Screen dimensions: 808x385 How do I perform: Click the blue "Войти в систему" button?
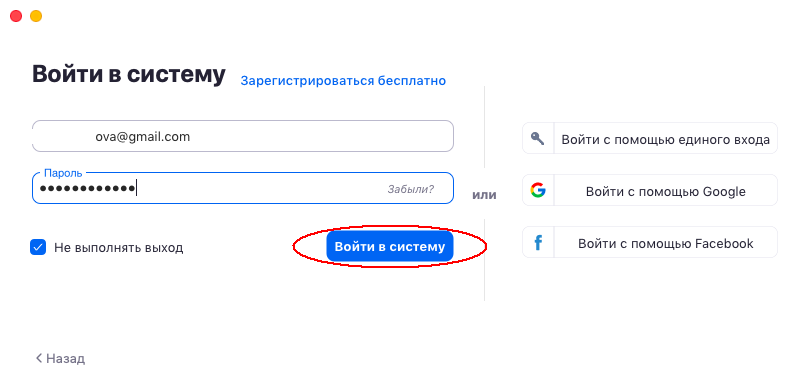pos(390,246)
